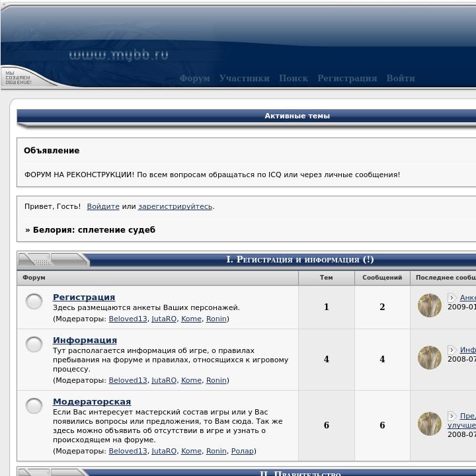This screenshot has height=476, width=476.
Task: Open the Модераторская forum title link
Action: click(92, 401)
